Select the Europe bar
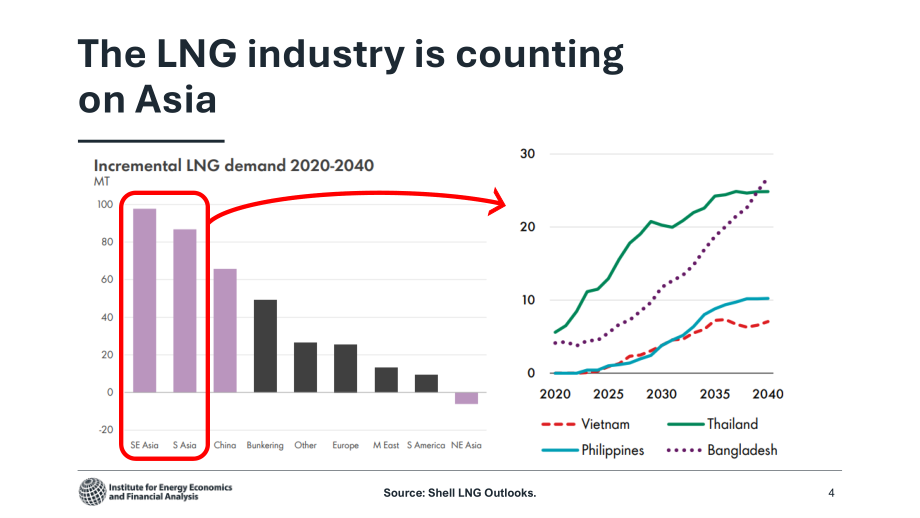The height and width of the screenshot is (518, 920). pos(346,368)
